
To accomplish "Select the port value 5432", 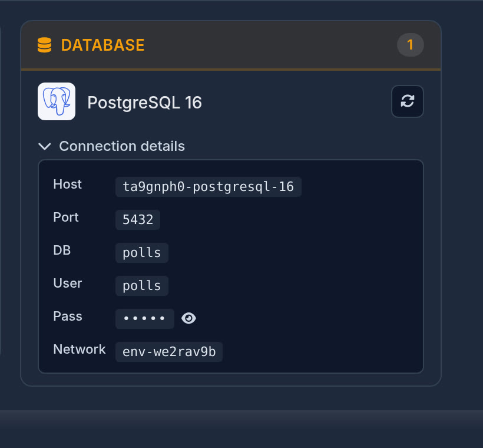I will coord(138,219).
